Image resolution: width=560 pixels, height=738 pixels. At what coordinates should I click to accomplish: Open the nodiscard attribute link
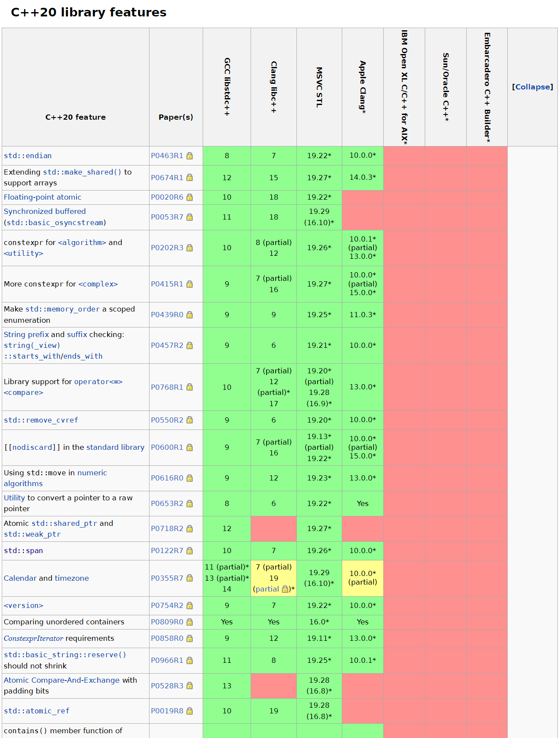(32, 447)
